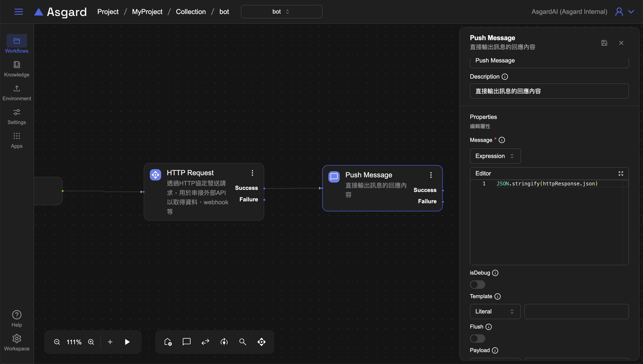
Task: Click the comment bubble icon in bottom toolbar
Action: point(186,341)
